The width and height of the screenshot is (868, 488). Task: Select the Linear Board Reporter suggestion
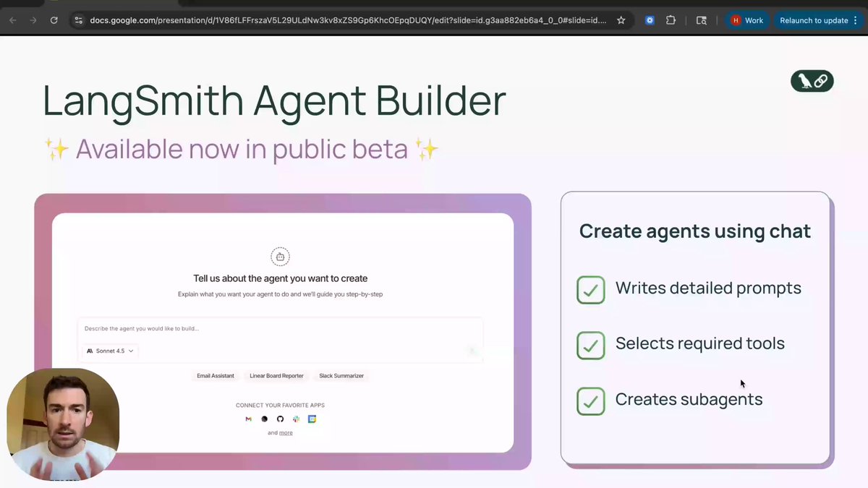pos(277,376)
